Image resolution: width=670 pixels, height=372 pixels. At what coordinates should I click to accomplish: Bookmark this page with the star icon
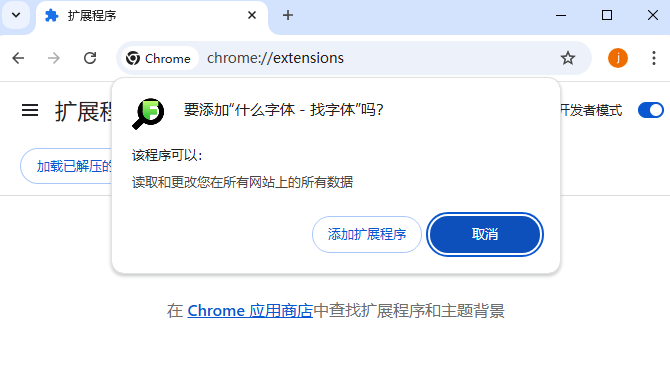click(568, 58)
